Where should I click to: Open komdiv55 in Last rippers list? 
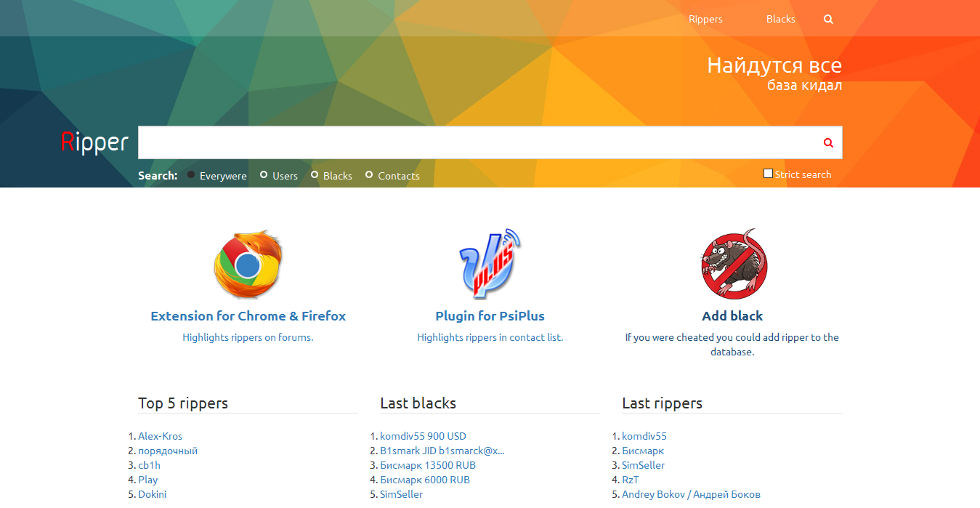point(644,436)
